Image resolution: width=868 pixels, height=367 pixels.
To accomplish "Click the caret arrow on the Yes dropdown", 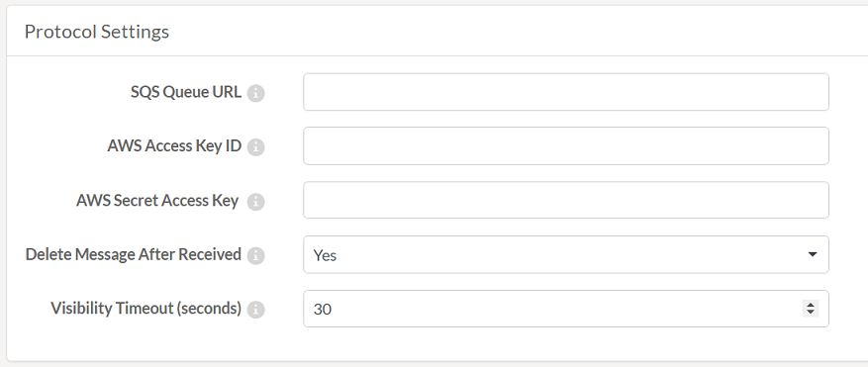I will [813, 254].
